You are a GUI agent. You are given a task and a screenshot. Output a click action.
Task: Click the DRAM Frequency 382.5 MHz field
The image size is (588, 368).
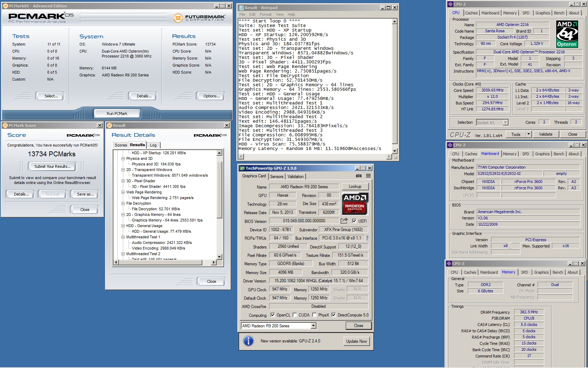click(529, 312)
